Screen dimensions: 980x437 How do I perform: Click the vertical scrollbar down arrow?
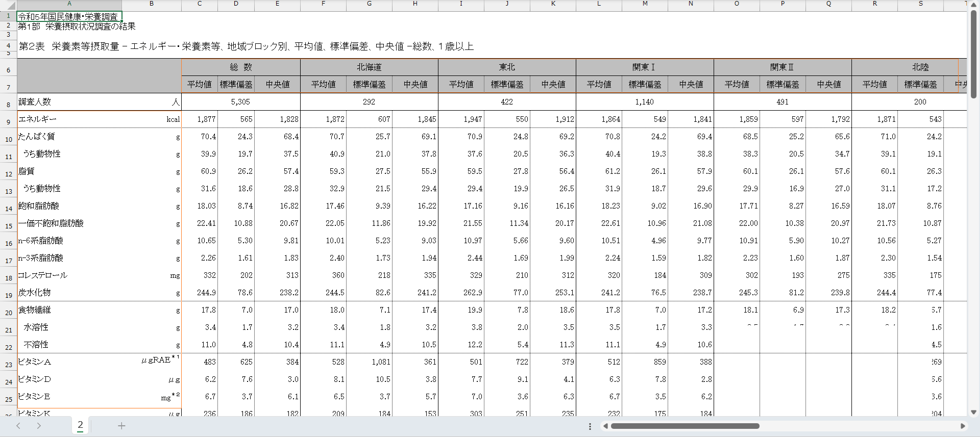pyautogui.click(x=973, y=412)
